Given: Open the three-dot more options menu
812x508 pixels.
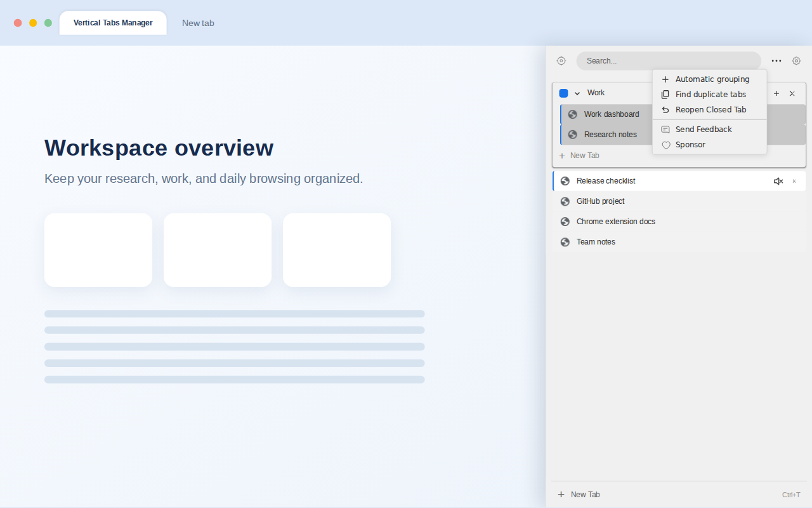Looking at the screenshot, I should click(776, 61).
